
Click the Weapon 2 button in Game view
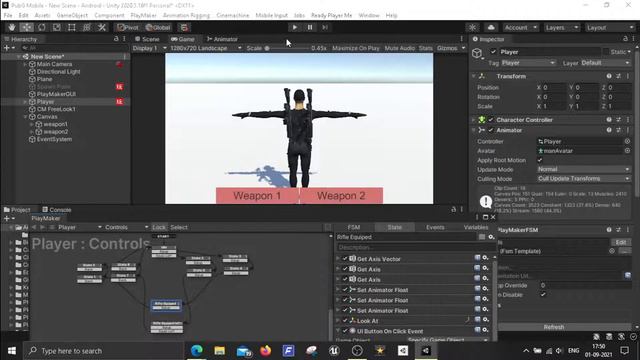pyautogui.click(x=341, y=196)
